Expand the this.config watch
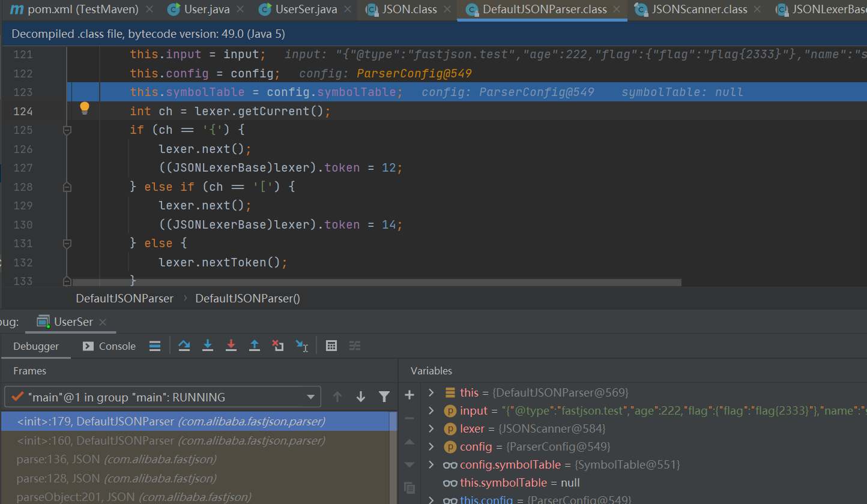 coord(430,499)
